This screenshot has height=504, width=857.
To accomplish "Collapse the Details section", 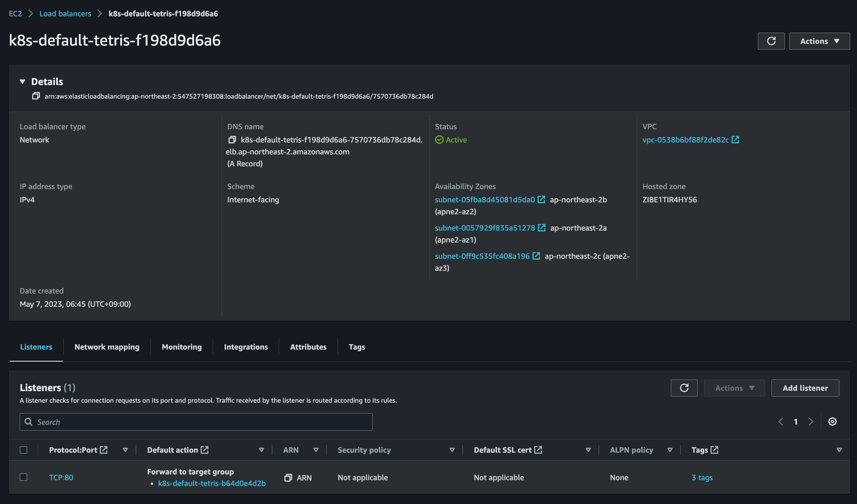I will coord(22,82).
